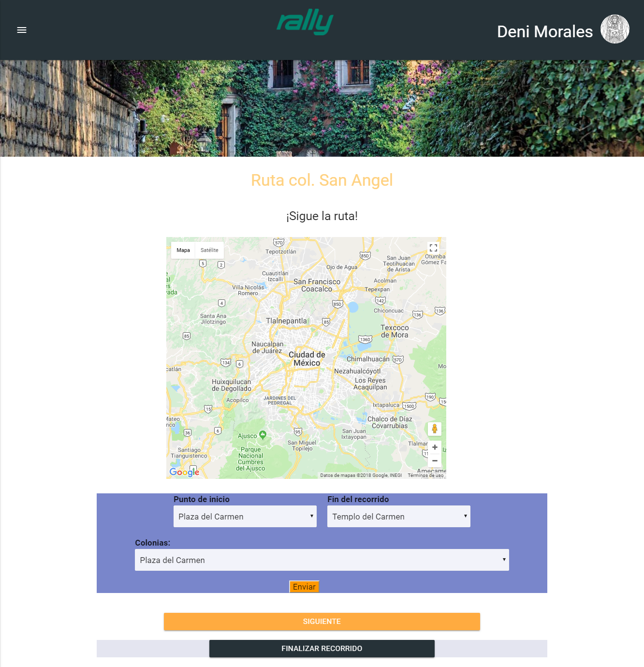
Task: Click Parque Nacional Cumbres del Ajusco label
Action: pos(250,459)
